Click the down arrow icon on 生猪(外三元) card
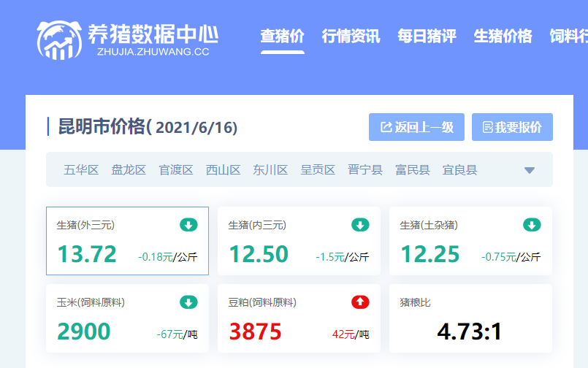Image resolution: width=588 pixels, height=368 pixels. tap(188, 225)
